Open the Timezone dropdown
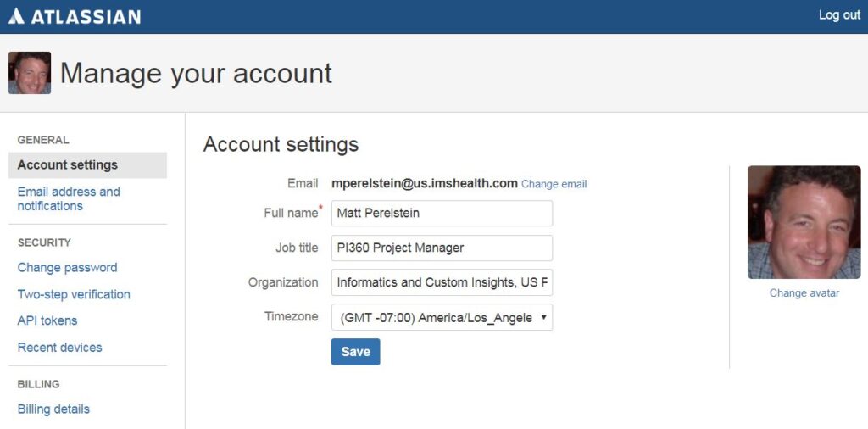 (442, 317)
